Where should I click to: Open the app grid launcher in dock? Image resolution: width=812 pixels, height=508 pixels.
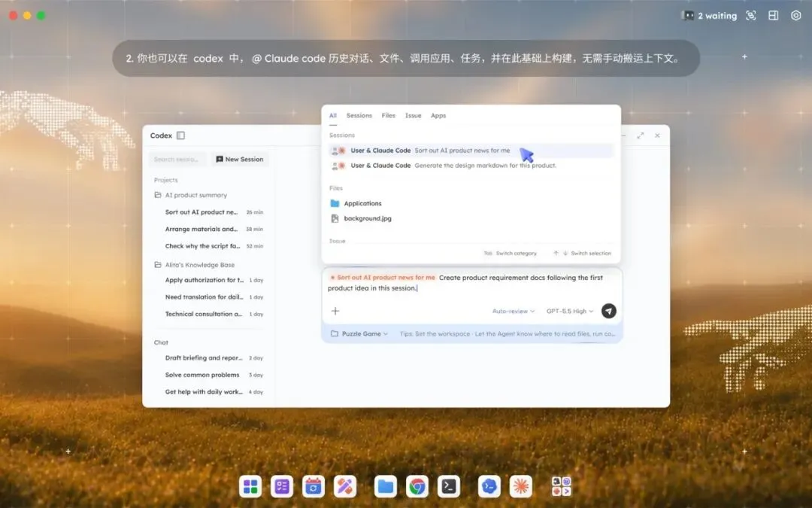(250, 486)
